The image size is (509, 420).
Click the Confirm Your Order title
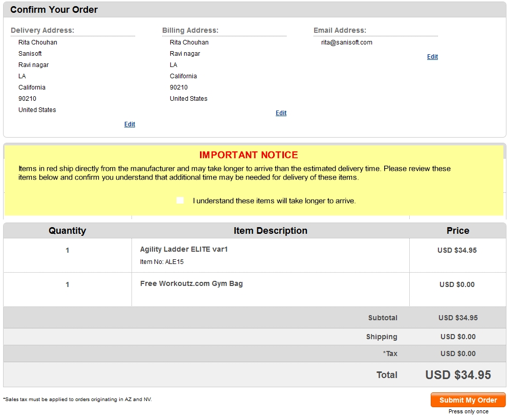coord(54,10)
